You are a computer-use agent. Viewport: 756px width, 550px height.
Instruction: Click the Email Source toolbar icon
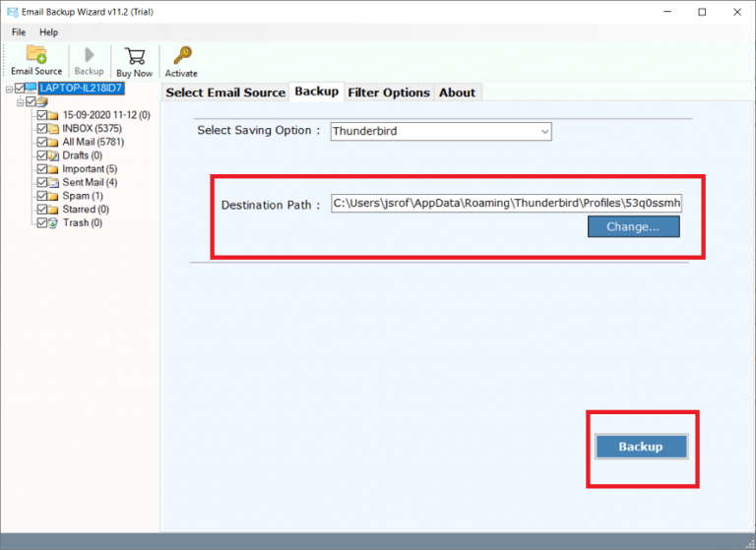point(36,54)
